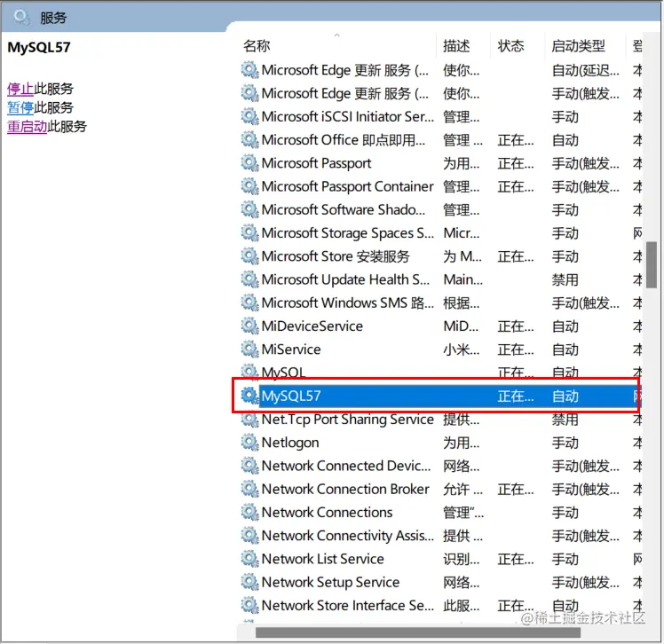Click the gear icon of Network Setup Service
664x644 pixels.
click(x=249, y=582)
